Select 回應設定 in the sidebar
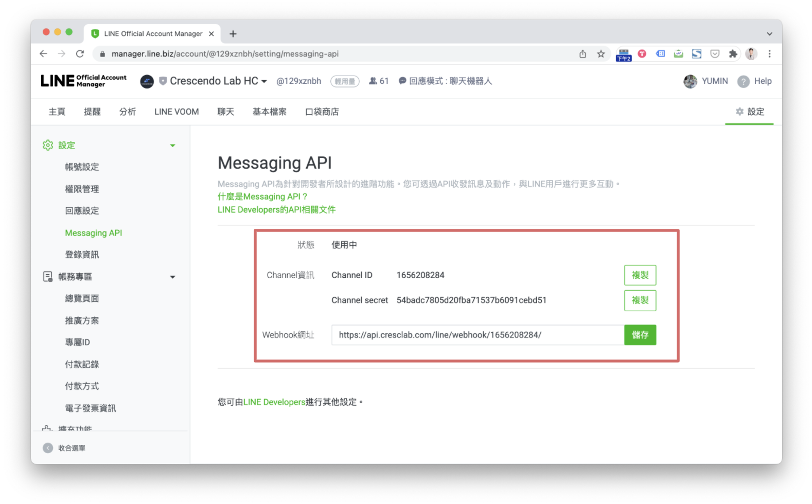The image size is (812, 504). point(82,211)
